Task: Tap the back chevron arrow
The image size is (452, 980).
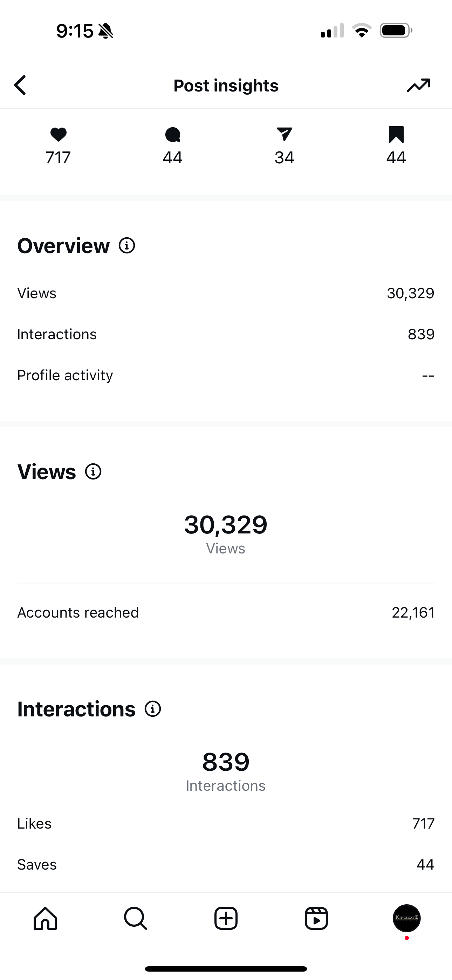Action: pos(20,85)
